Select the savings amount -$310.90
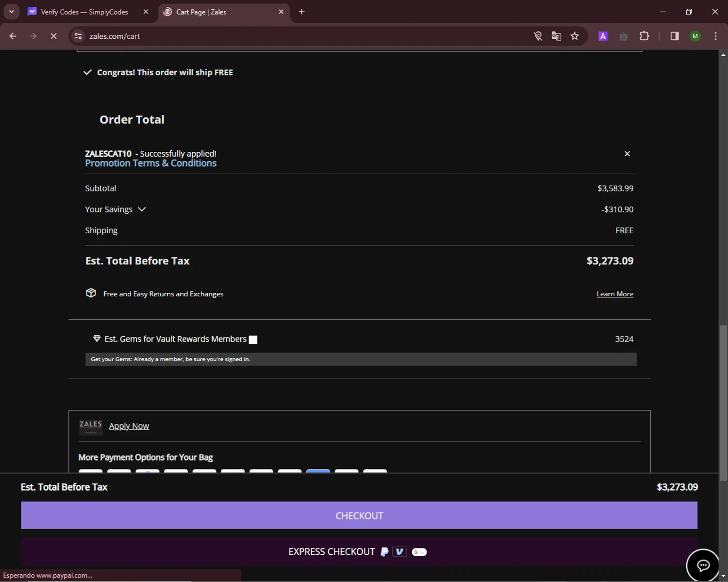The width and height of the screenshot is (728, 582). tap(617, 210)
